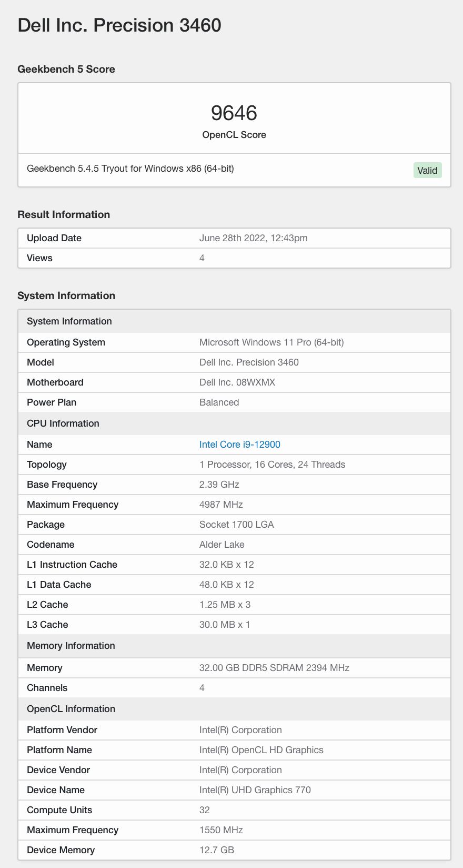Click the Result Information heading
Image resolution: width=463 pixels, height=868 pixels.
tap(64, 214)
